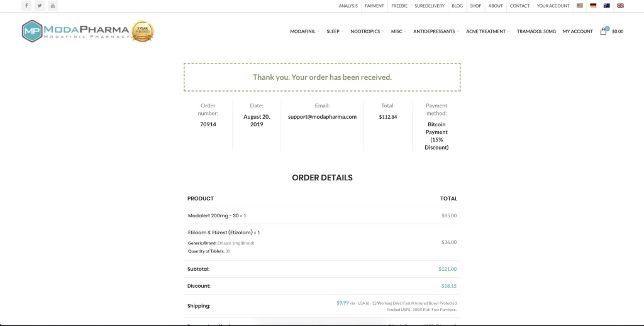
Task: Click the ModaPharma logo
Action: [x=75, y=31]
